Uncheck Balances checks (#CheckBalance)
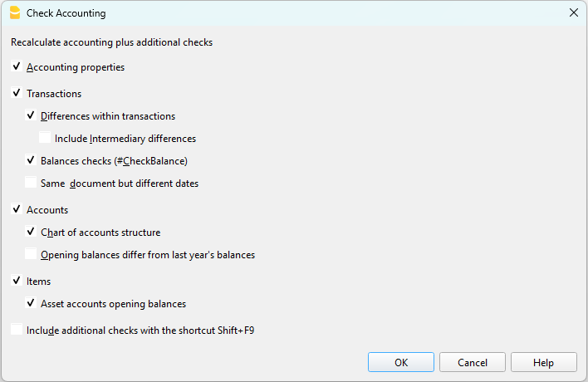The image size is (588, 382). pyautogui.click(x=31, y=161)
